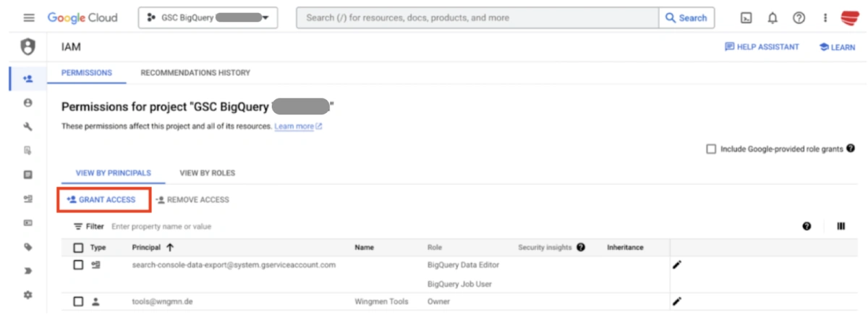
Task: Open the workload identity card sidebar icon
Action: click(x=27, y=222)
